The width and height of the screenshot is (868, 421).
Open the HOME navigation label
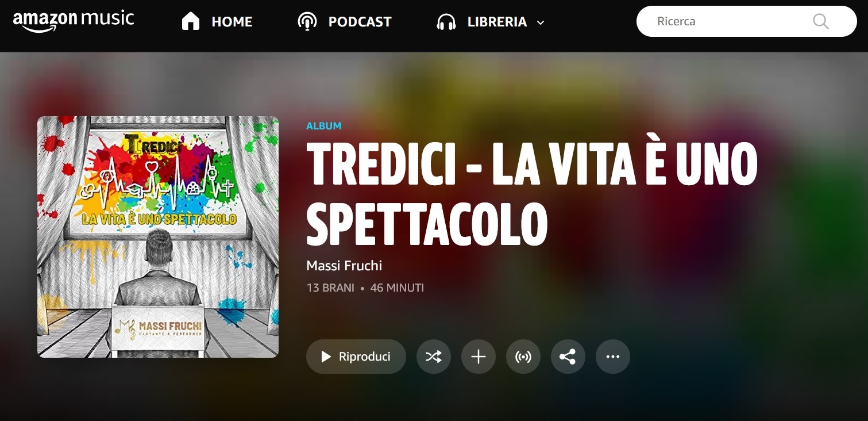(232, 22)
